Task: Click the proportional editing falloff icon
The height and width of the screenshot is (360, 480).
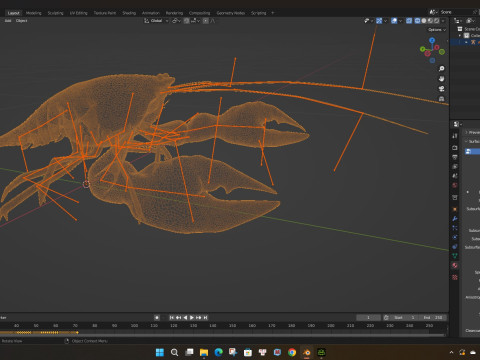Action: (x=213, y=21)
